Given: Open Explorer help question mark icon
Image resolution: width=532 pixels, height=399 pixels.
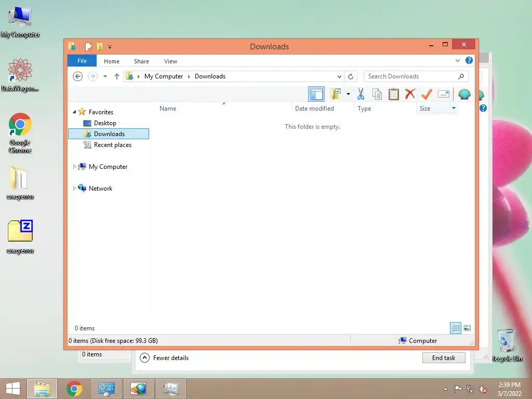Looking at the screenshot, I should tap(469, 60).
